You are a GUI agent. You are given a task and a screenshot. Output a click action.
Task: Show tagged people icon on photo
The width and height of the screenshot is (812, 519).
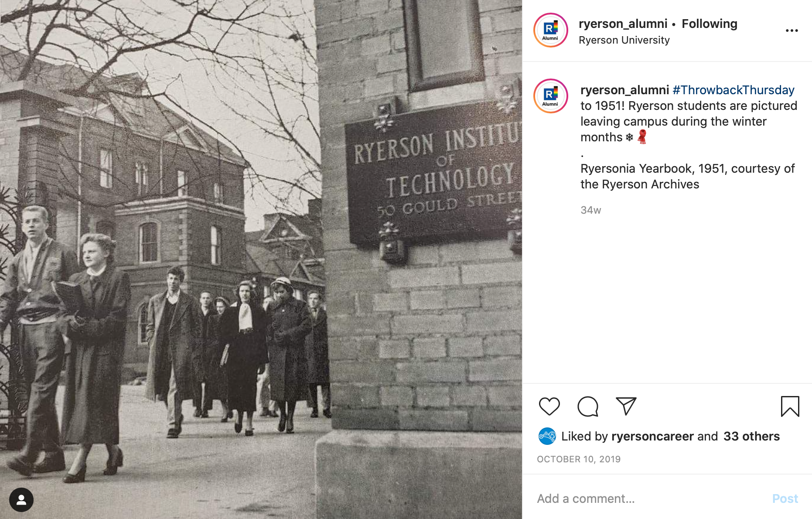click(x=21, y=500)
